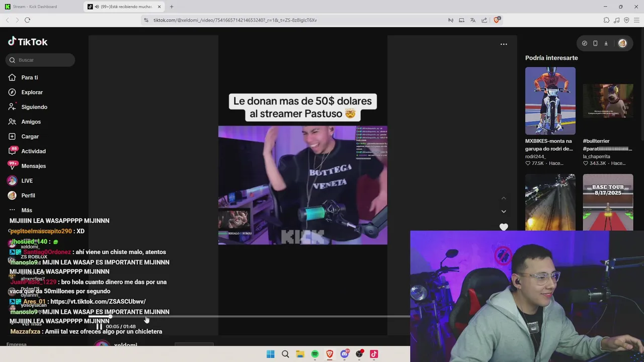
Task: Close the TikTok browser tab
Action: point(159,7)
